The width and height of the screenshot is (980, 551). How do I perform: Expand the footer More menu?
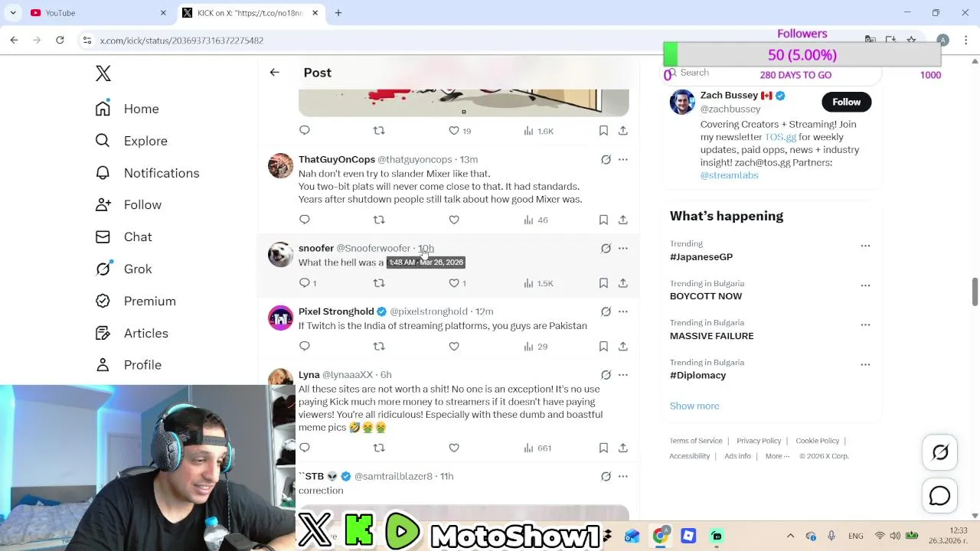tap(777, 456)
